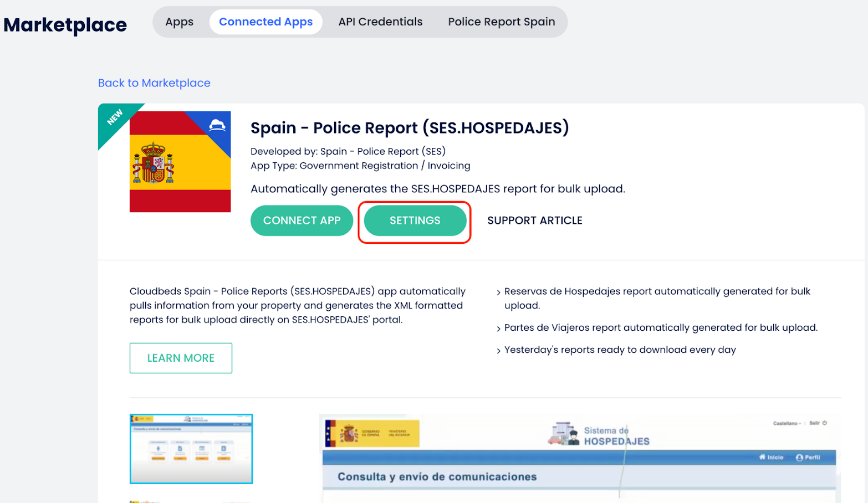Click the Inicio home icon in preview
This screenshot has height=503, width=868.
pos(762,457)
